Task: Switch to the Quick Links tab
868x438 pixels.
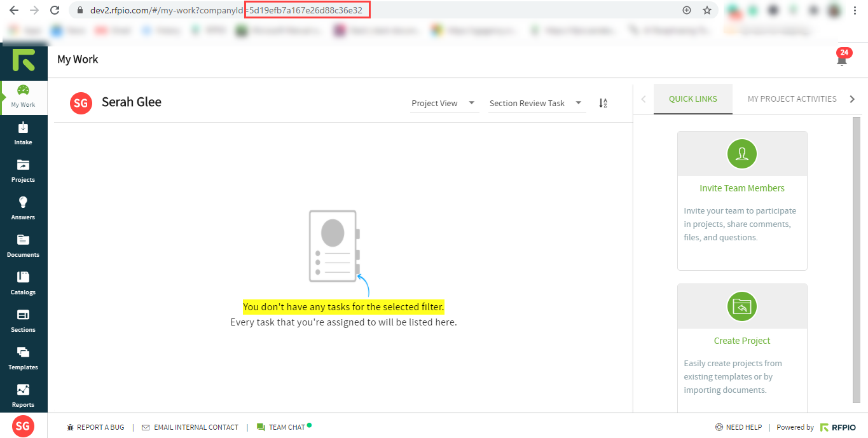Action: coord(693,99)
